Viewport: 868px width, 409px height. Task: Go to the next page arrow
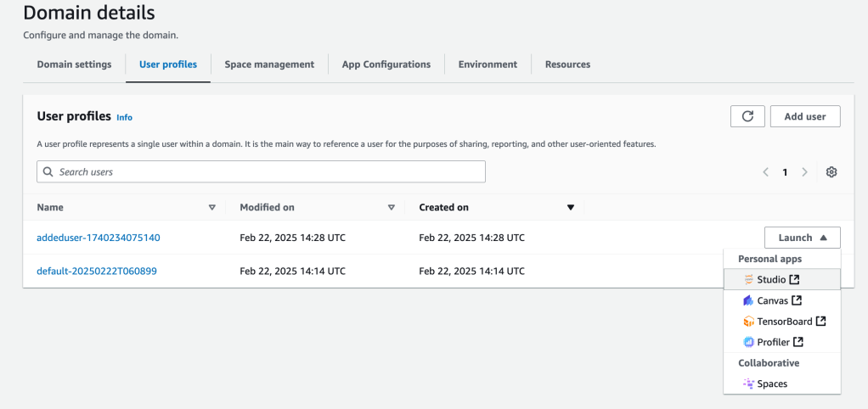pyautogui.click(x=804, y=172)
